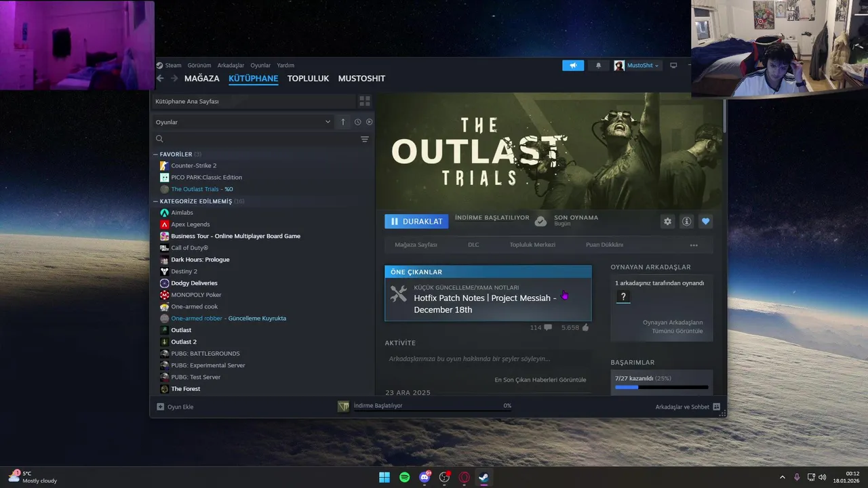This screenshot has height=488, width=868.
Task: Click the download queue game thumbnail
Action: tap(344, 406)
